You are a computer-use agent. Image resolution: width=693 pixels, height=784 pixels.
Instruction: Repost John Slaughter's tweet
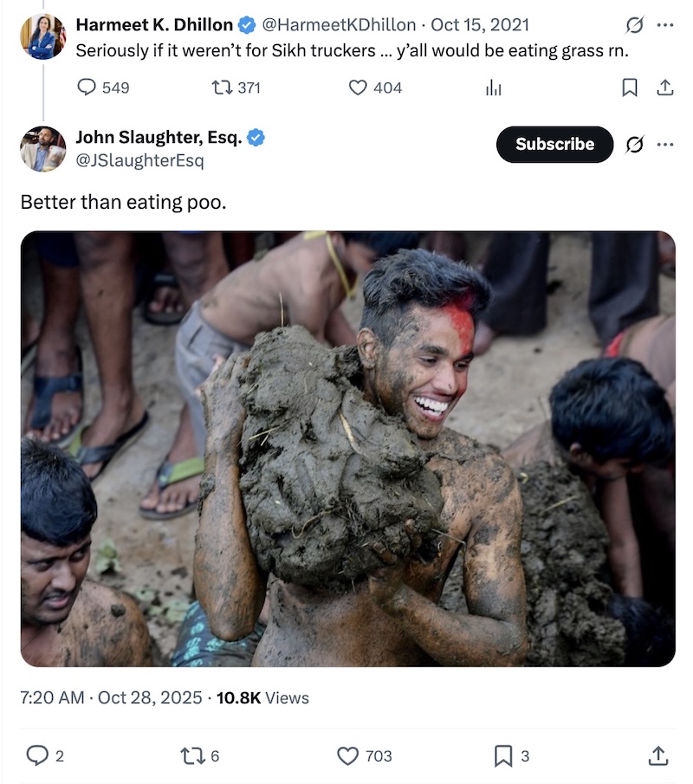191,755
